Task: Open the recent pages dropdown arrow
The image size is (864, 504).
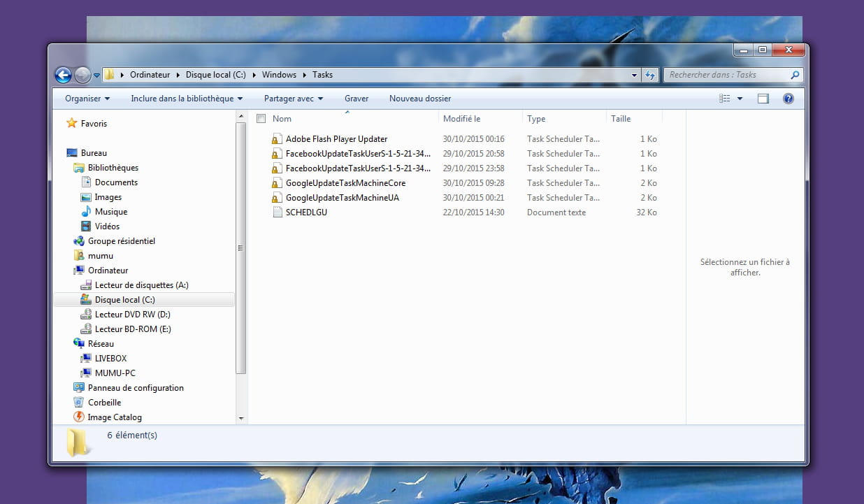Action: pos(96,75)
